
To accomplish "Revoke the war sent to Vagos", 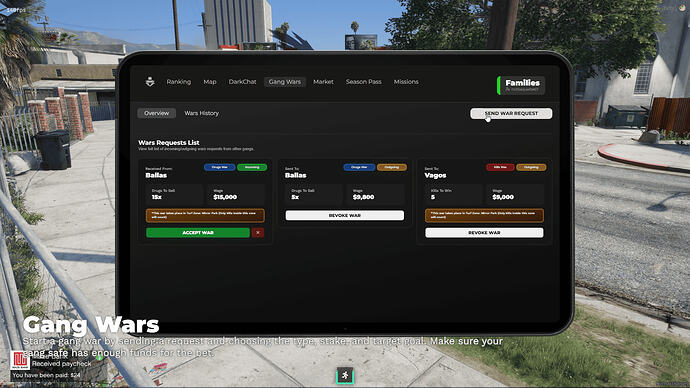I will pyautogui.click(x=484, y=233).
